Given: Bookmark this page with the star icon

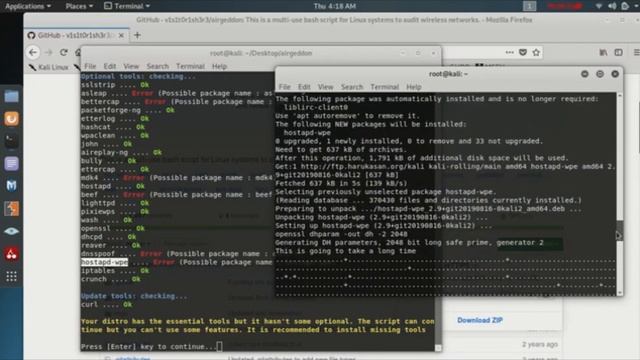Looking at the screenshot, I should pyautogui.click(x=536, y=52).
